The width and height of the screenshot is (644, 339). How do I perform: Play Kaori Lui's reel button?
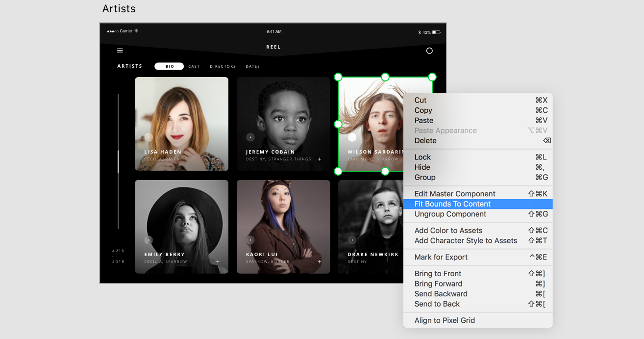coord(250,240)
